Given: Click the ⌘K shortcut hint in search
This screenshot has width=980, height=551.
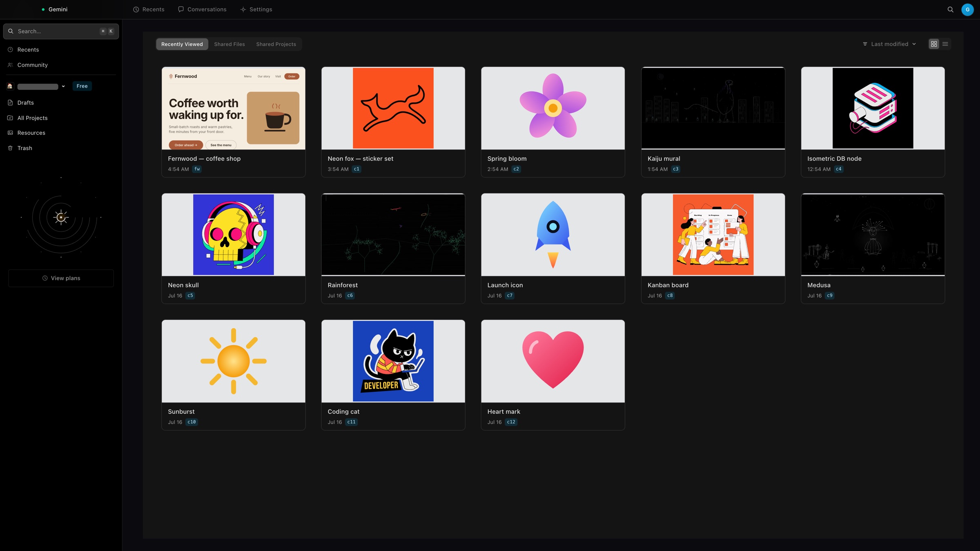Looking at the screenshot, I should point(107,31).
